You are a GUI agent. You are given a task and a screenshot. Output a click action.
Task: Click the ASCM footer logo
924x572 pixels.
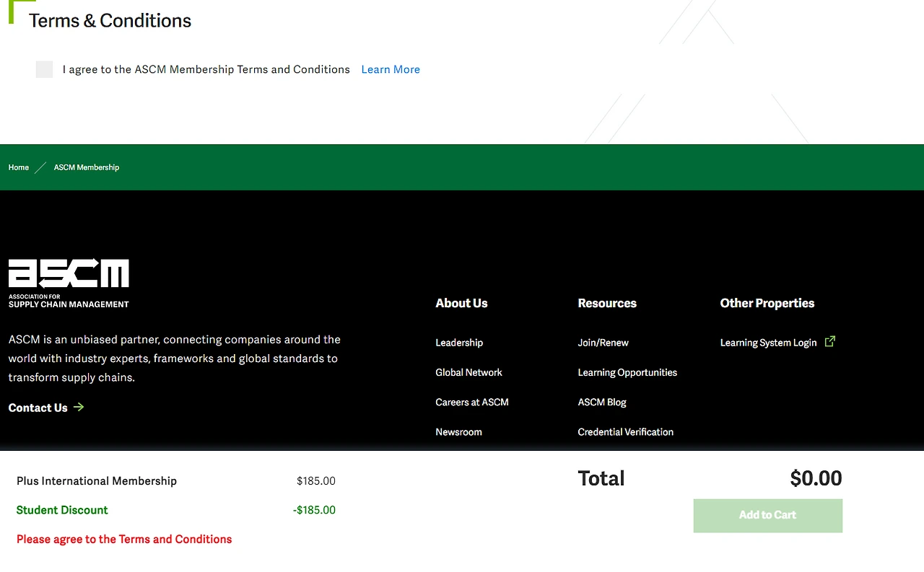pos(69,283)
